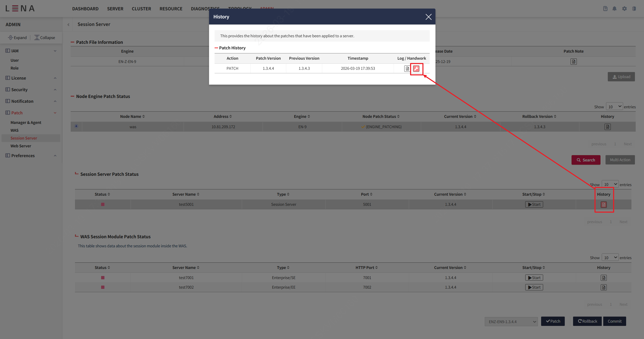
Task: Go to Role under IAM
Action: pyautogui.click(x=15, y=68)
